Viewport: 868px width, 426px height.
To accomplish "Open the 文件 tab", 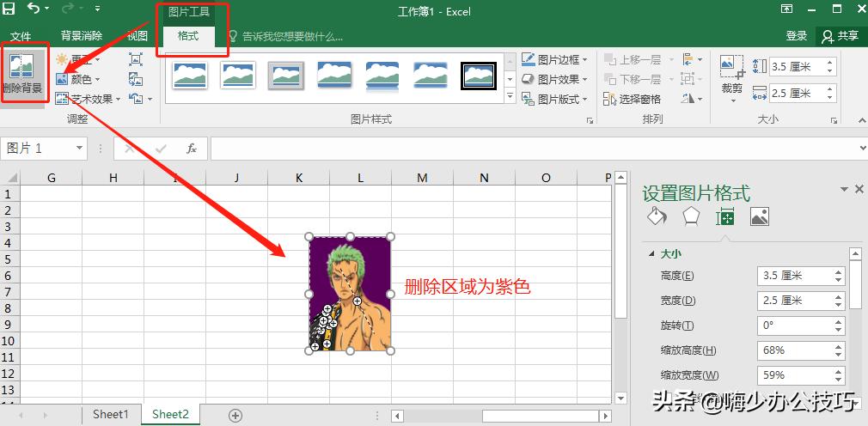I will point(21,37).
